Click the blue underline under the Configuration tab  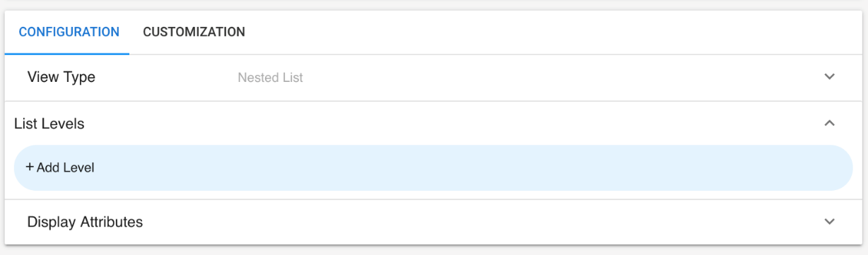point(67,54)
